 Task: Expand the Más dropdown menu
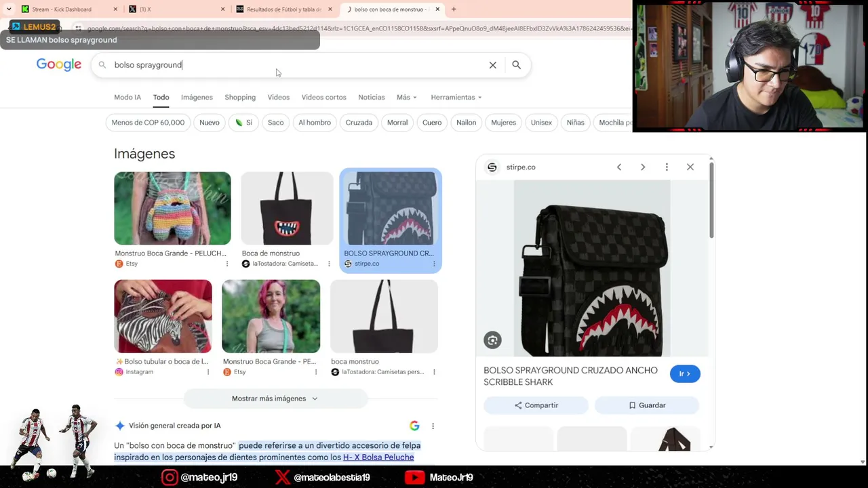[x=407, y=97]
